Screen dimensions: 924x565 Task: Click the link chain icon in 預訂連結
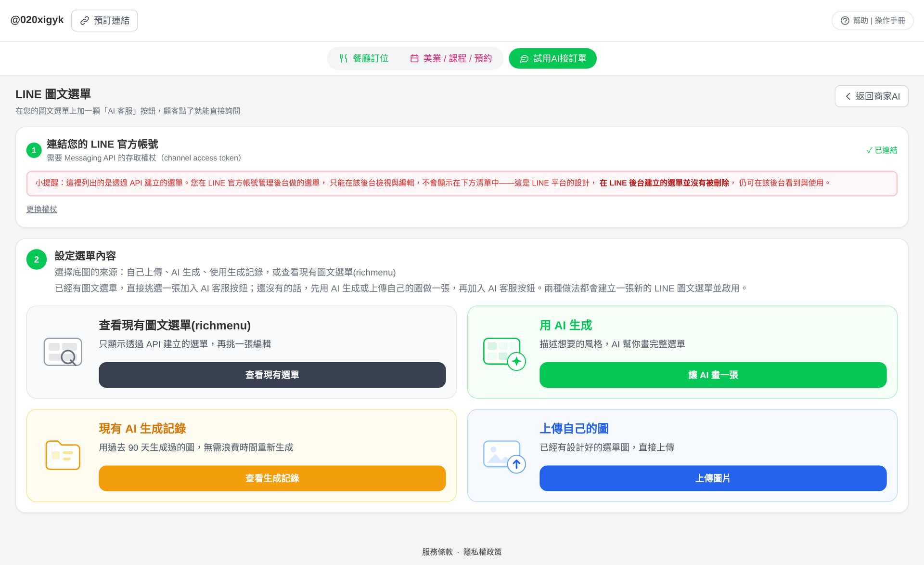(x=85, y=21)
